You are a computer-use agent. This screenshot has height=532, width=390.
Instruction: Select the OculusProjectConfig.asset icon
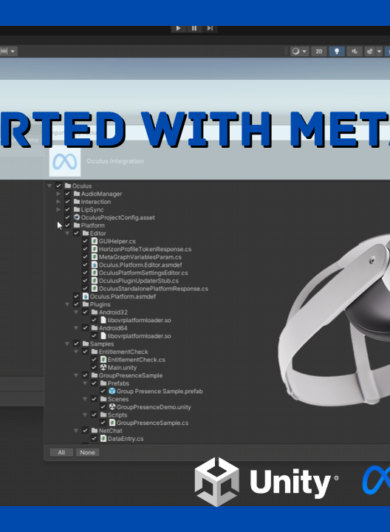click(x=77, y=217)
